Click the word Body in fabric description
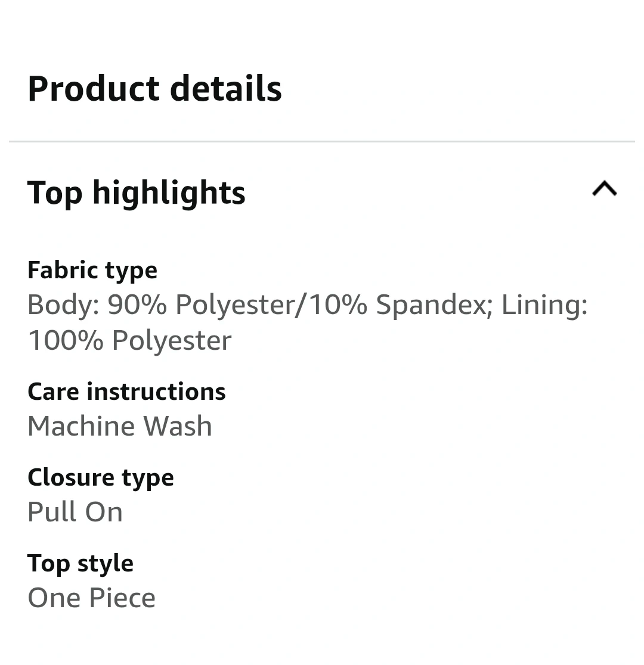Screen dimensions: 644x665 (60, 304)
